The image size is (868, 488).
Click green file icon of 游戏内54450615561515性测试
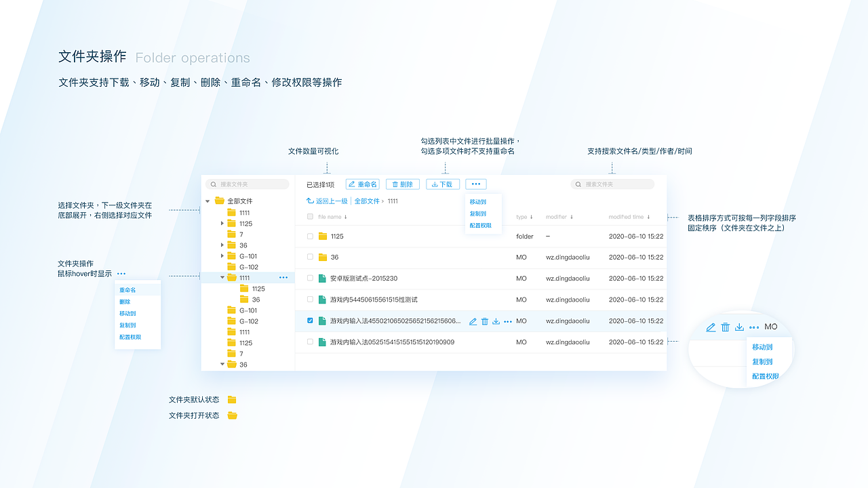coord(323,300)
